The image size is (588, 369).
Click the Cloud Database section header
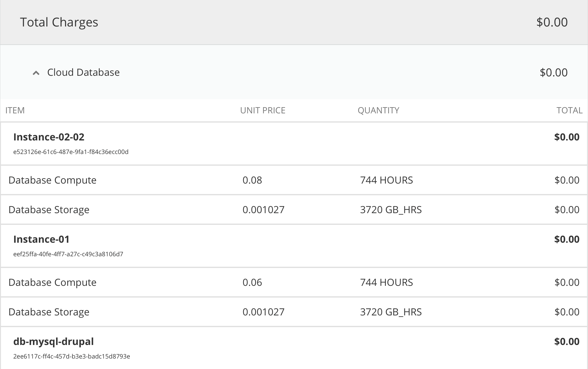point(83,72)
